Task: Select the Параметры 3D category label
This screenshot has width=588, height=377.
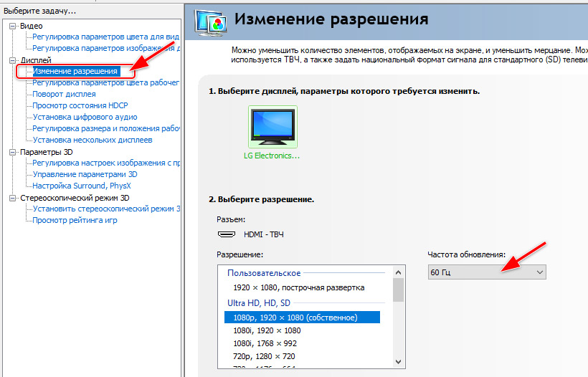Action: pos(47,152)
